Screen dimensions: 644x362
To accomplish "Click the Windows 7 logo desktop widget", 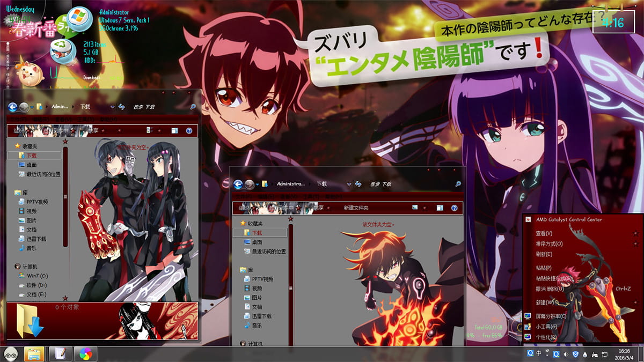I will click(x=80, y=14).
